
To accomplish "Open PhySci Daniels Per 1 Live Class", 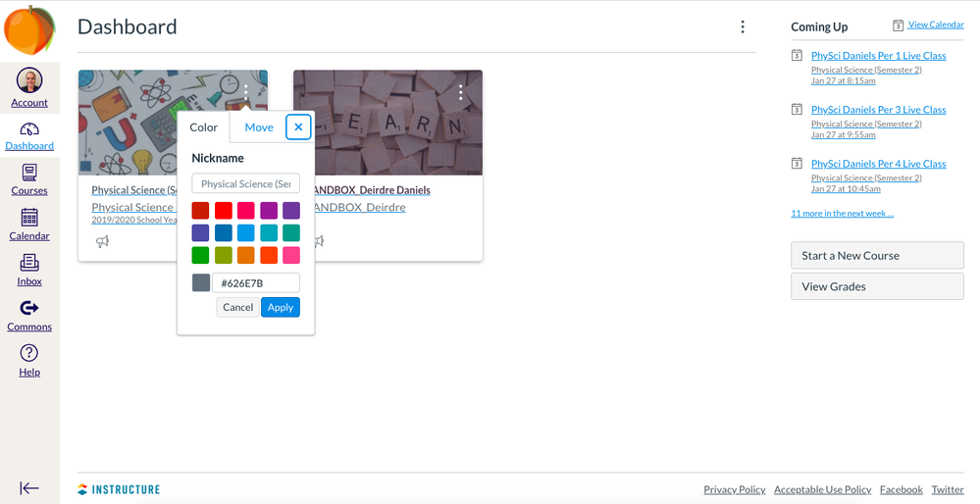I will (879, 56).
